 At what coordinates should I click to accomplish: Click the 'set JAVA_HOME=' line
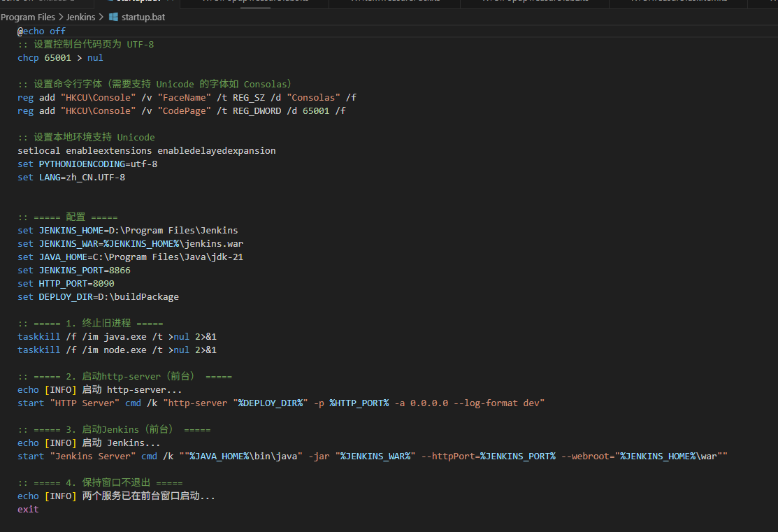pos(131,257)
